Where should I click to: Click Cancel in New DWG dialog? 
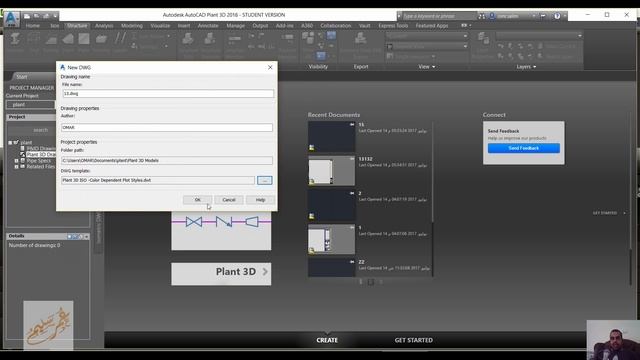[x=229, y=200]
